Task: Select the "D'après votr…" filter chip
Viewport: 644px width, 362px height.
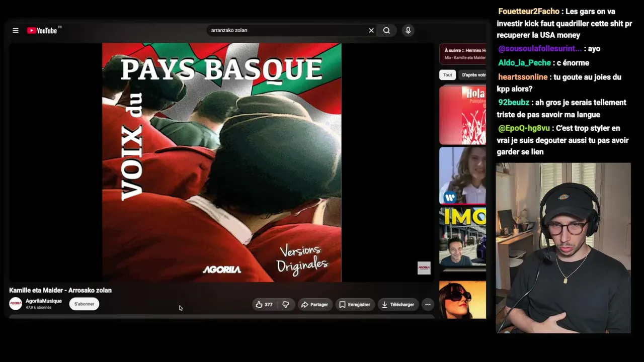Action: tap(473, 75)
